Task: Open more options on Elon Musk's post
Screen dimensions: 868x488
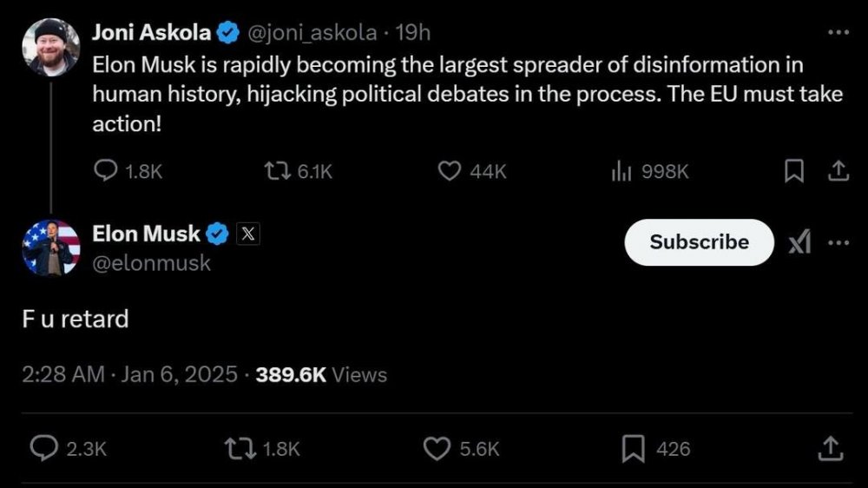Action: click(x=838, y=243)
